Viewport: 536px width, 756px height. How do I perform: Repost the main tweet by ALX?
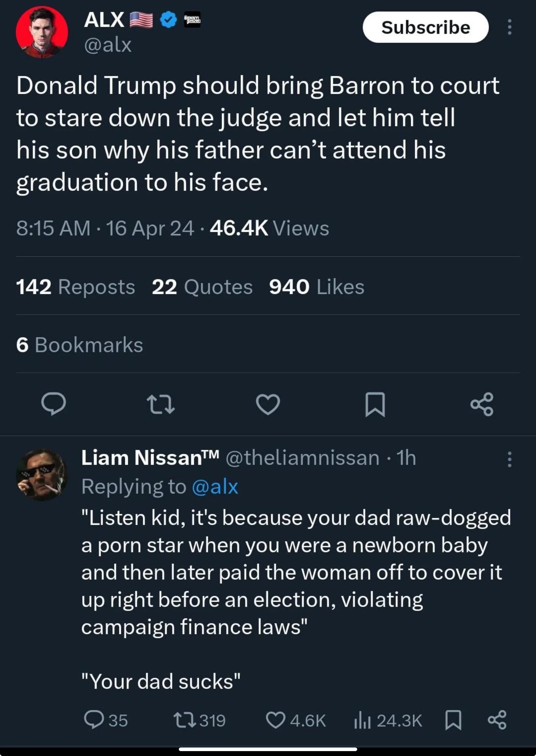[x=161, y=404]
